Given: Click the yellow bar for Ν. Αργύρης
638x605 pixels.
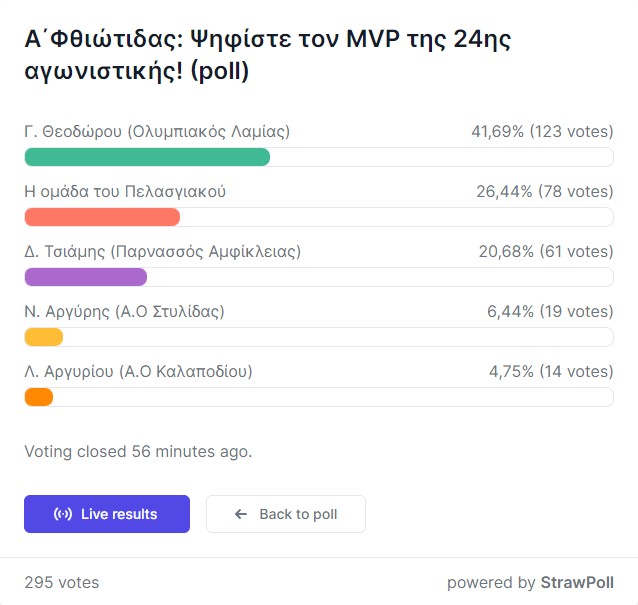Looking at the screenshot, I should point(44,337).
